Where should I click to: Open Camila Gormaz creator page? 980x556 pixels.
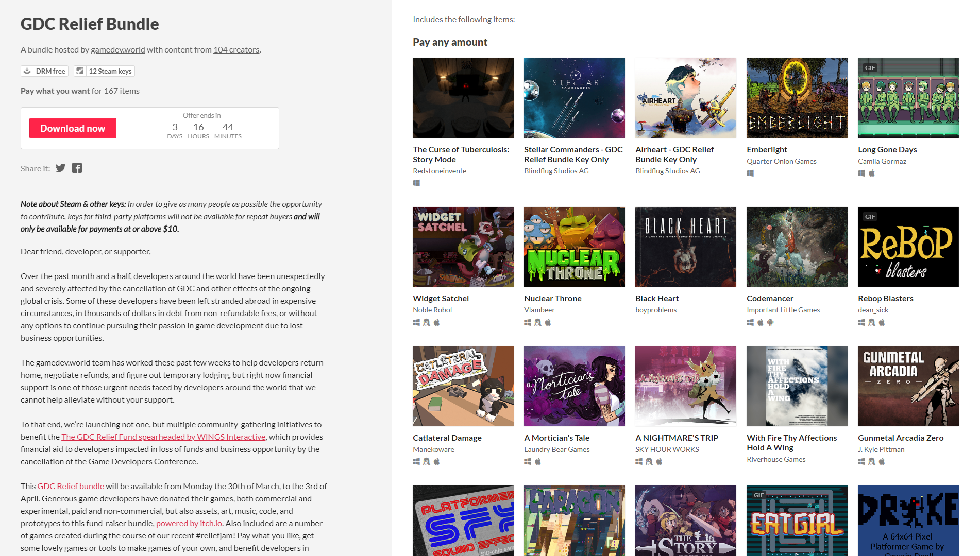(882, 161)
